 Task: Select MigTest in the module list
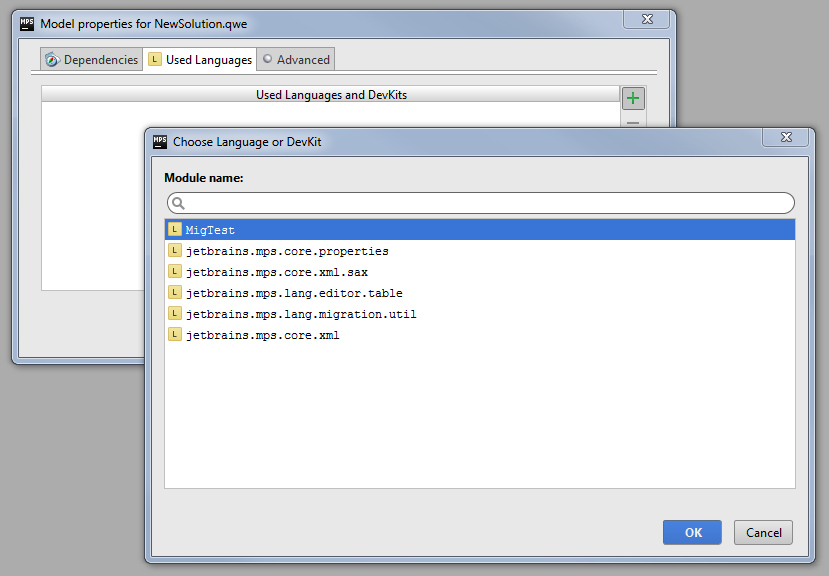[x=210, y=230]
